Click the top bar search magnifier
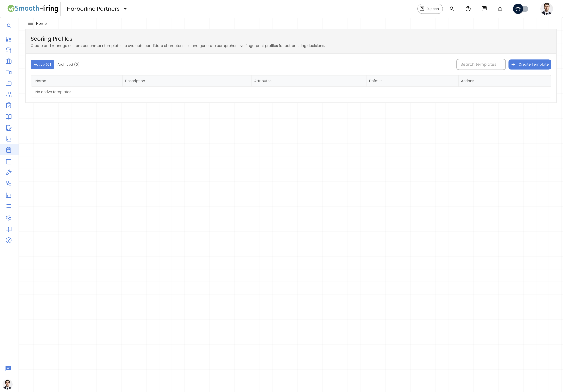563x392 pixels. [452, 9]
